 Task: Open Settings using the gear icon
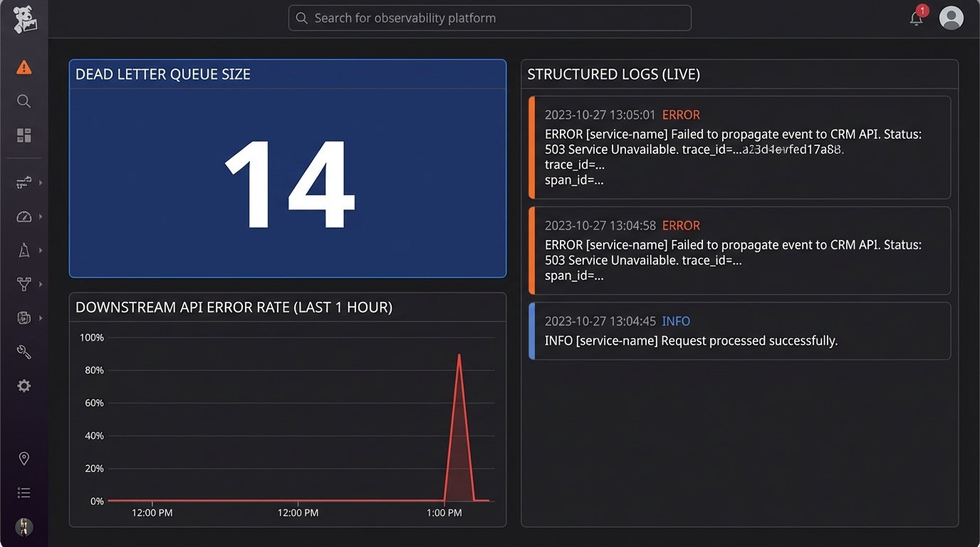point(24,385)
